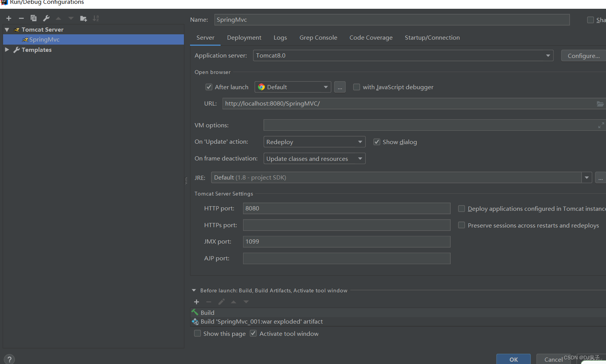Click the Templates wrench icon in tree
The height and width of the screenshot is (364, 606).
16,50
